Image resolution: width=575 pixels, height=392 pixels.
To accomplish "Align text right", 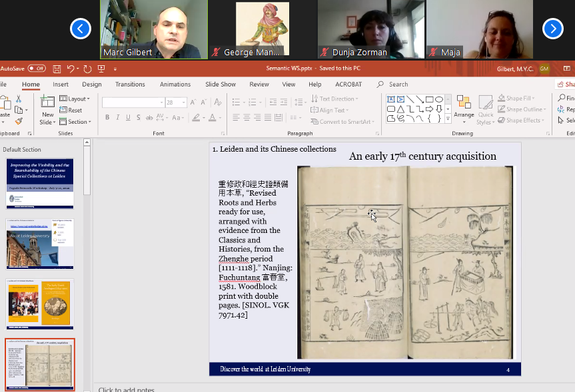I will pyautogui.click(x=257, y=117).
